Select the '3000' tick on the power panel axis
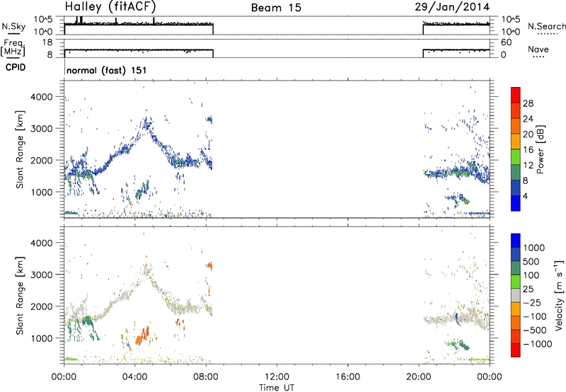Image resolution: width=566 pixels, height=392 pixels. (41, 129)
